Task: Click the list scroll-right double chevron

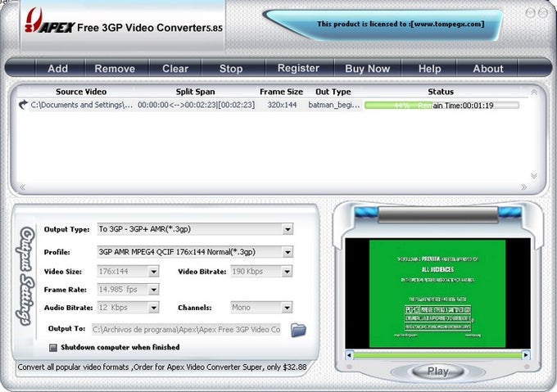Action: pos(523,187)
